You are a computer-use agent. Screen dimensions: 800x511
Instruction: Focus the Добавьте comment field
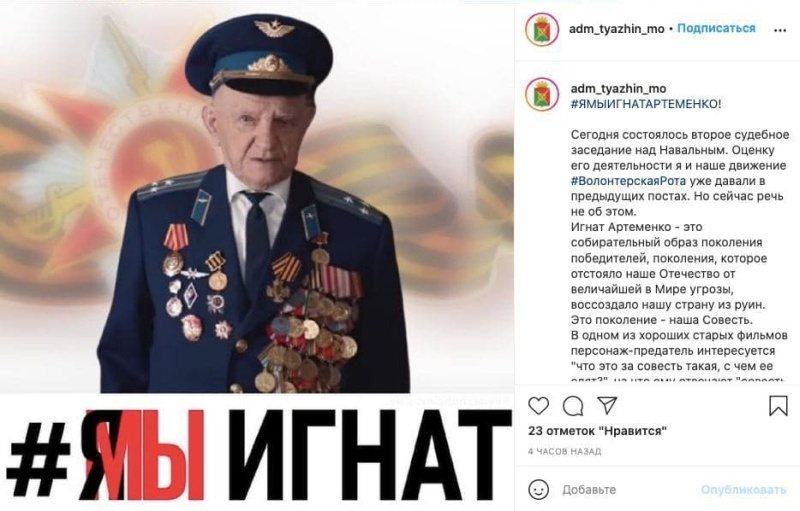click(x=628, y=490)
